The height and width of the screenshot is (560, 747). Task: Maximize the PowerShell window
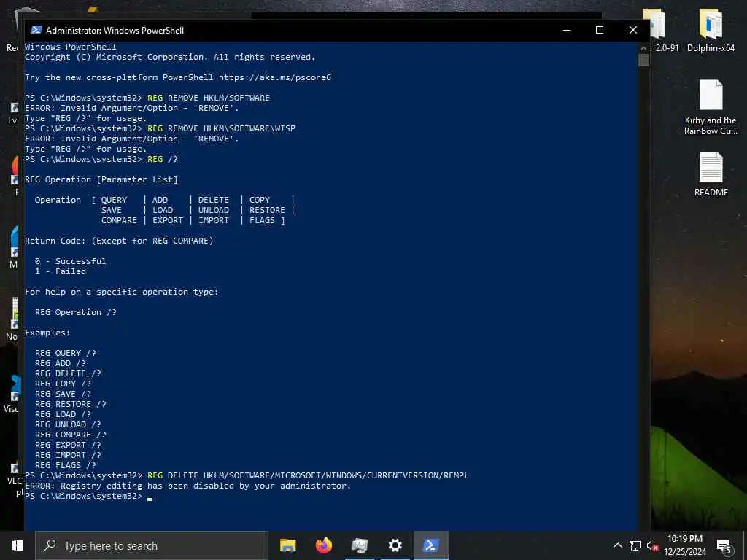(x=600, y=30)
